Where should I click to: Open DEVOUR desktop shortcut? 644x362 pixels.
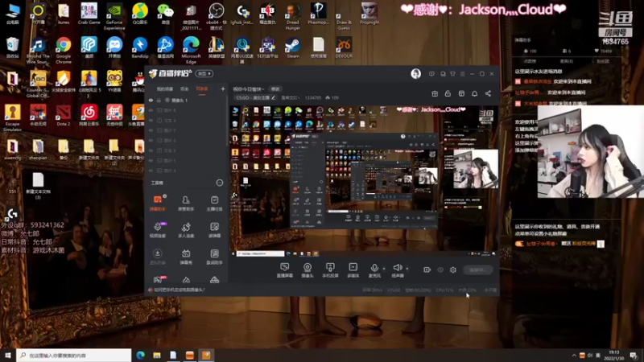pos(344,48)
